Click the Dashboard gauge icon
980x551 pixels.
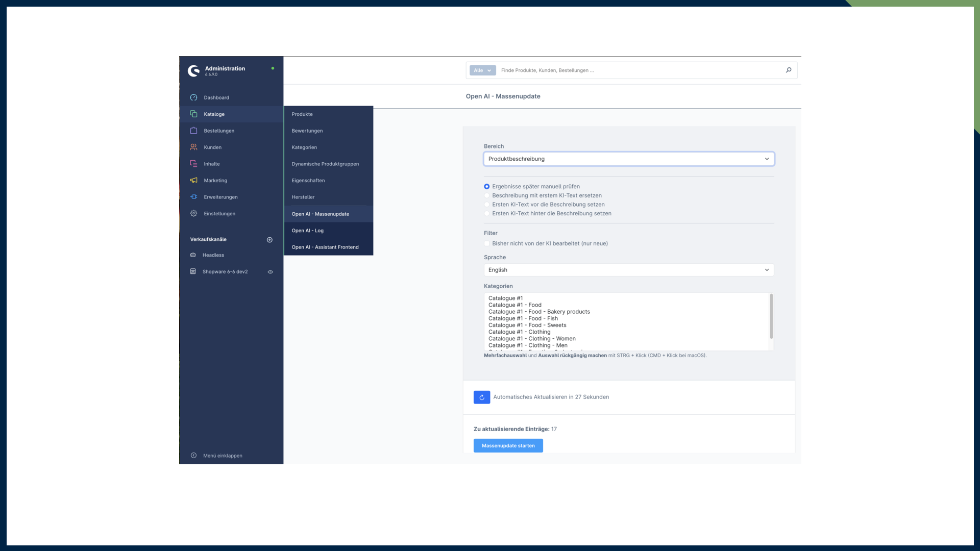pos(193,97)
